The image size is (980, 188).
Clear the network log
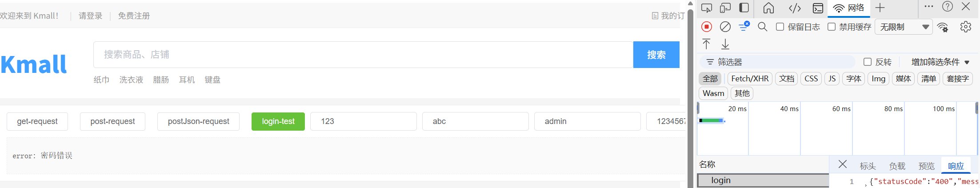725,27
